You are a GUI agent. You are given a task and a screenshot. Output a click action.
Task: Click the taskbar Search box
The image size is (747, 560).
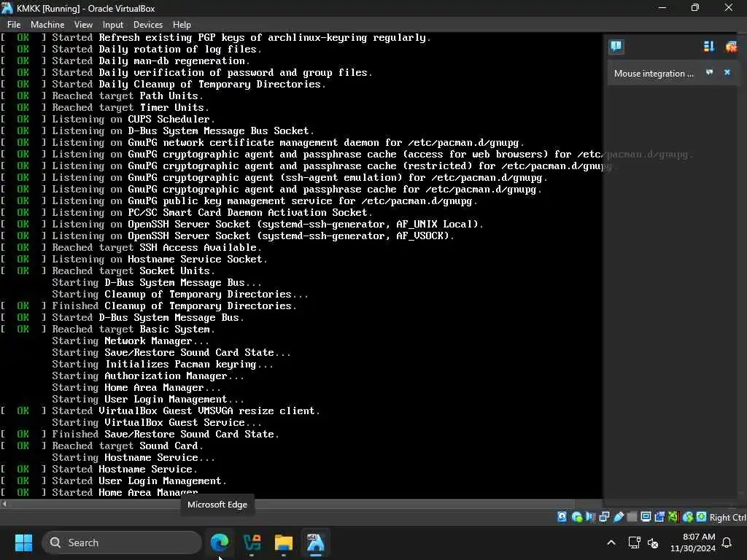(x=122, y=542)
